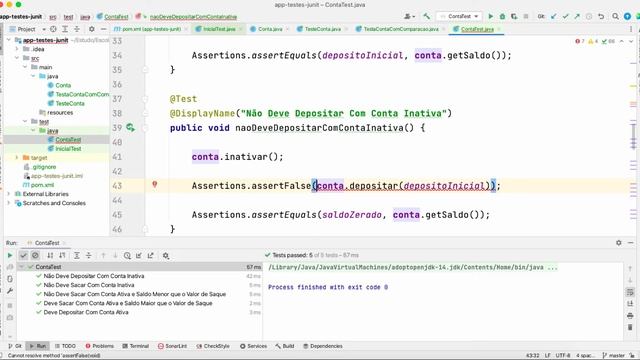Screen dimensions: 640x360
Task: Click the Git update project arrow
Action: [x=553, y=16]
